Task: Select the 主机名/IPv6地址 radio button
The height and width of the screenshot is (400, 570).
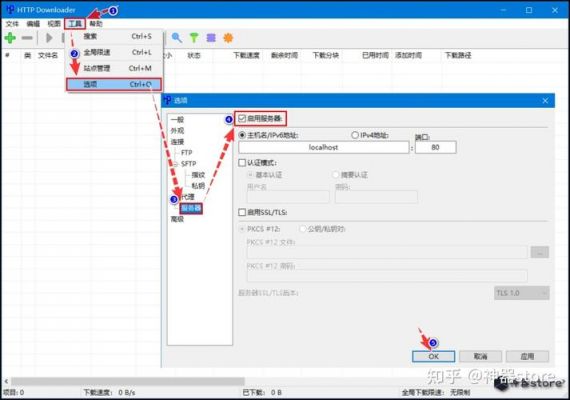Action: click(242, 135)
